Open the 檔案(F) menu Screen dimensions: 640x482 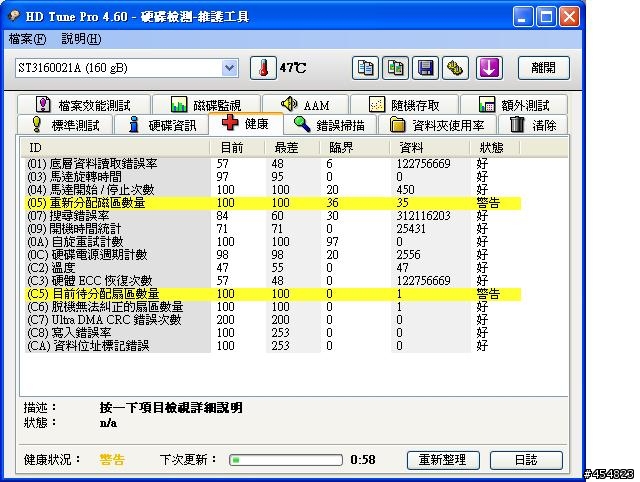pyautogui.click(x=27, y=39)
